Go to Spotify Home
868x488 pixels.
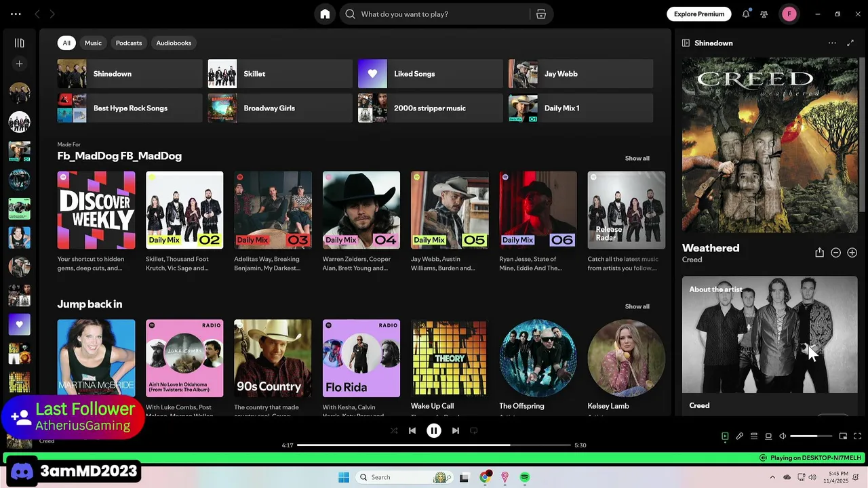[325, 14]
